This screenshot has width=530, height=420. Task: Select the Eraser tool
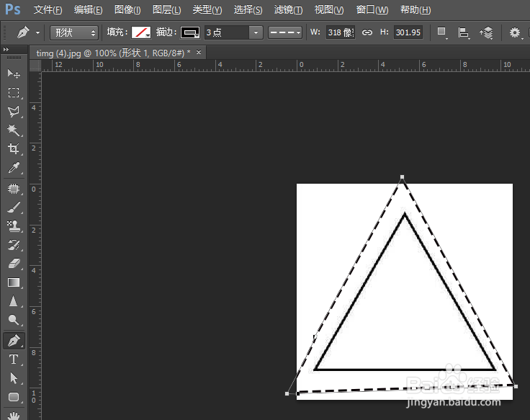[x=14, y=264]
